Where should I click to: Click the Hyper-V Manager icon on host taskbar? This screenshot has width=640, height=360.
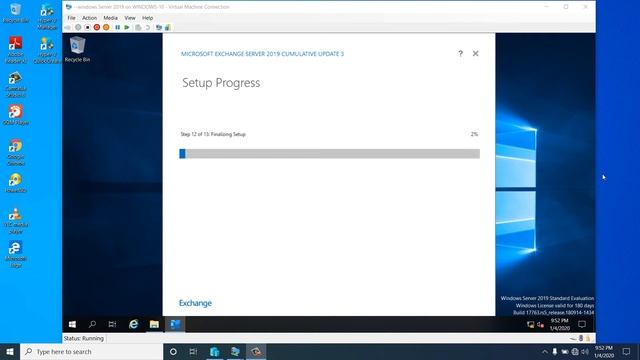pos(215,351)
